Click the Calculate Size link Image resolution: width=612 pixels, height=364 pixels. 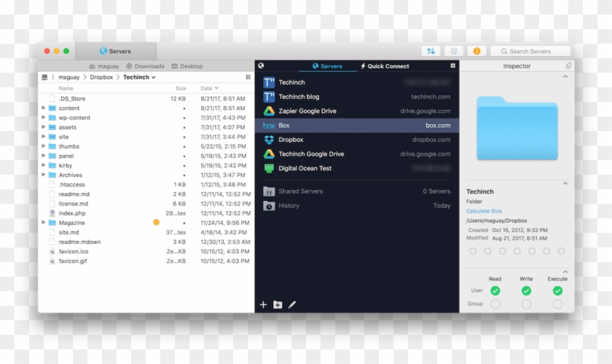(x=484, y=211)
